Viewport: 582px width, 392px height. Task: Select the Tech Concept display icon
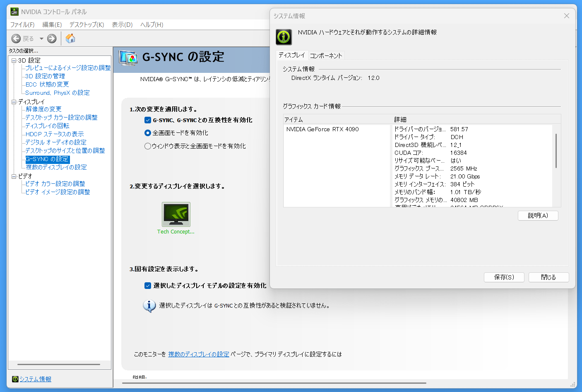[176, 214]
